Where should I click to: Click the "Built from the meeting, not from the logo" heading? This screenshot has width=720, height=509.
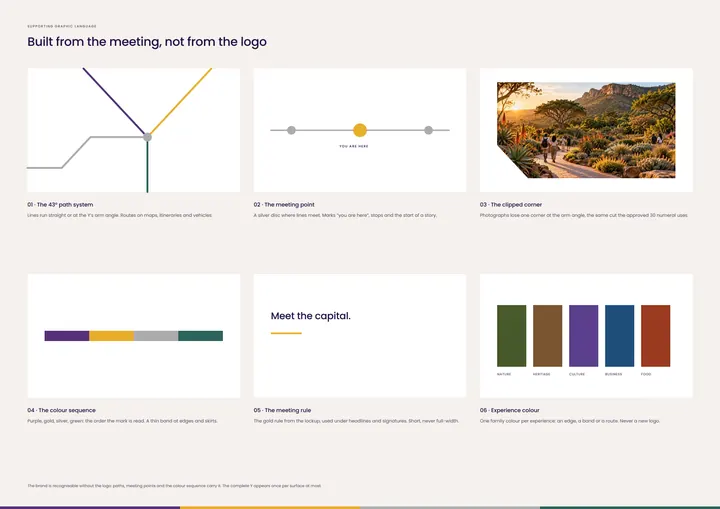click(x=147, y=42)
